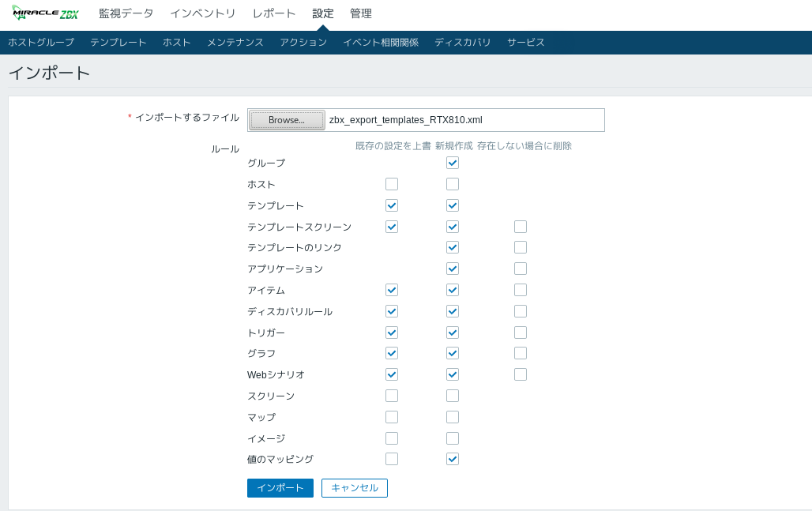The width and height of the screenshot is (812, 511).
Task: Open the ディスカバリ submenu tab
Action: [x=462, y=43]
